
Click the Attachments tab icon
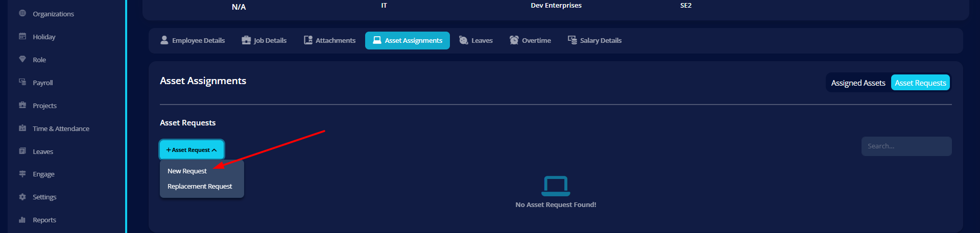308,40
